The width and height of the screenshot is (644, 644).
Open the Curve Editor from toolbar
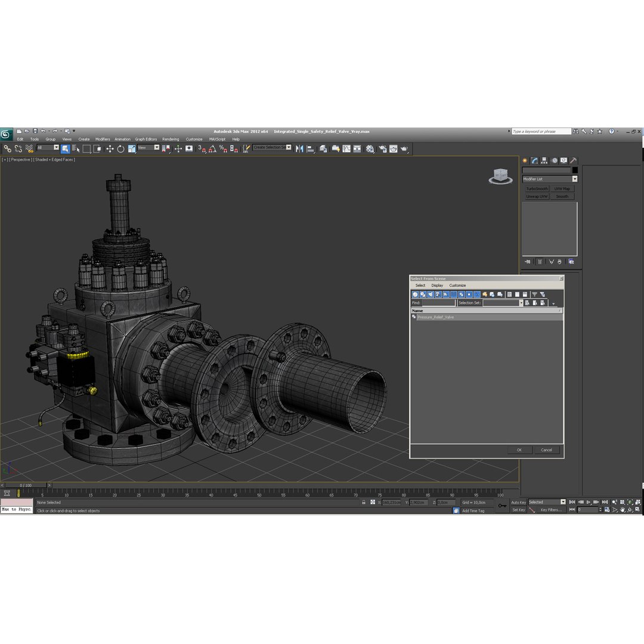[x=346, y=148]
